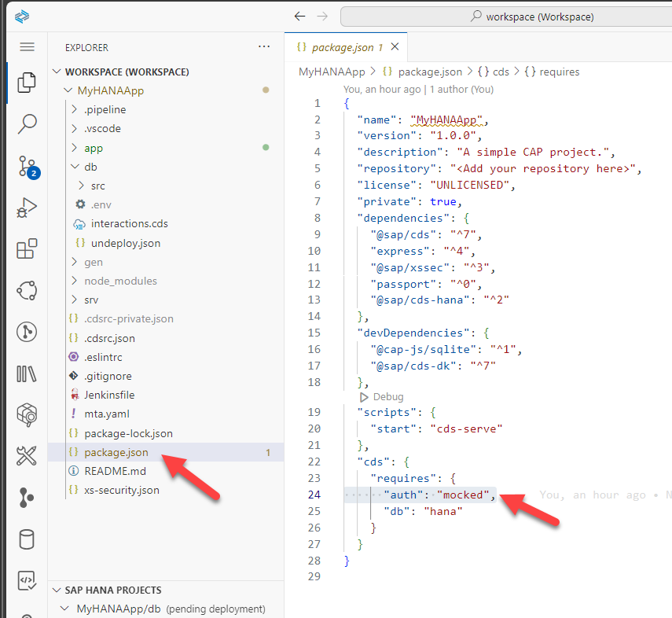Viewport: 672px width, 618px height.
Task: Click the "MyHANAApp" name value on line 2
Action: click(x=446, y=120)
